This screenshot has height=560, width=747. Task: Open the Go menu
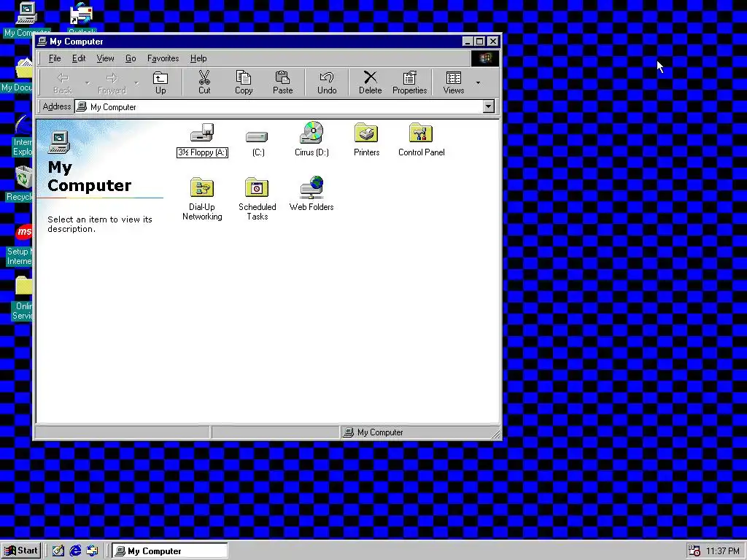[131, 58]
